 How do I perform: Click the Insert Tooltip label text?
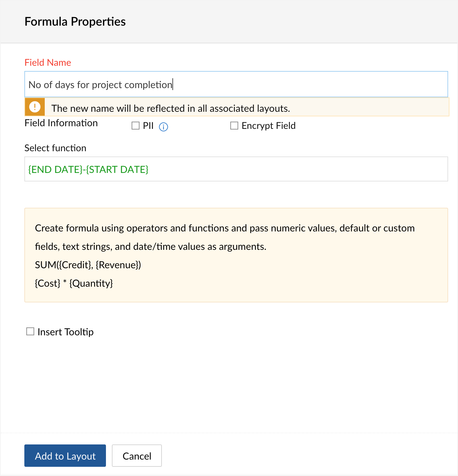point(65,332)
